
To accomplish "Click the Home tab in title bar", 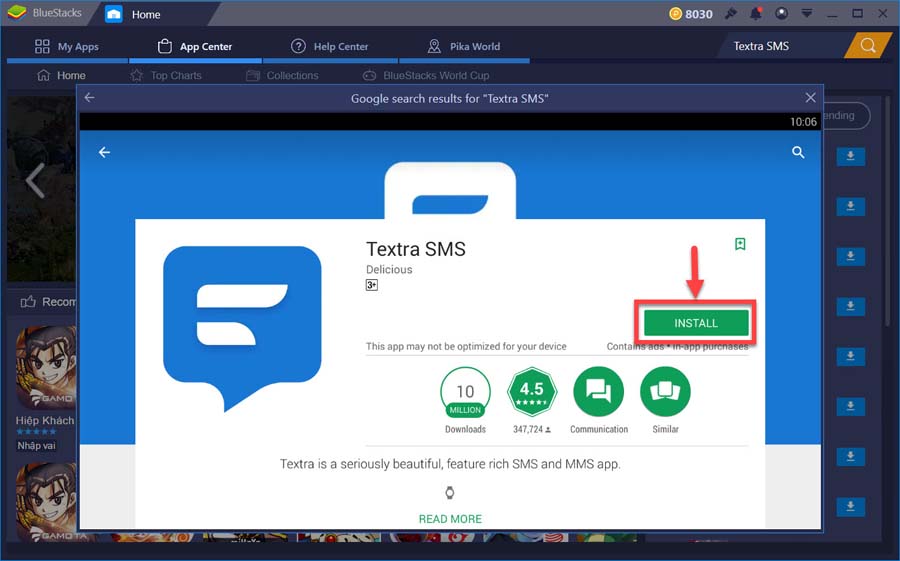I will point(146,14).
